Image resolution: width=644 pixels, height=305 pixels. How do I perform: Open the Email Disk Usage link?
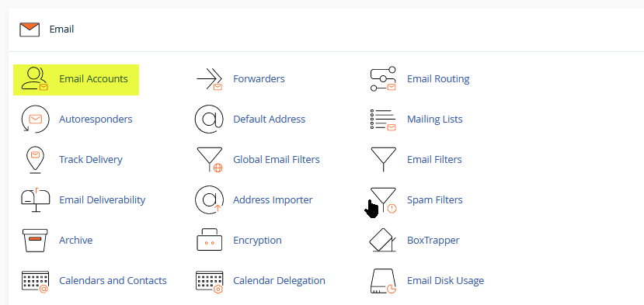tap(445, 280)
